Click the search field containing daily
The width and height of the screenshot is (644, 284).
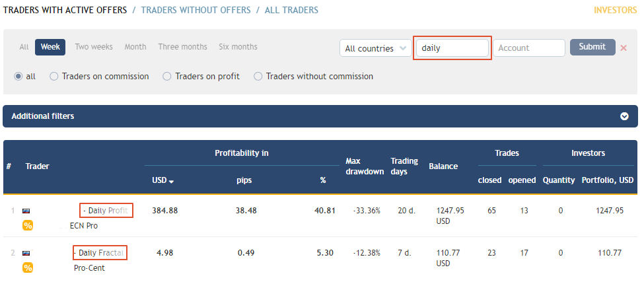coord(452,48)
